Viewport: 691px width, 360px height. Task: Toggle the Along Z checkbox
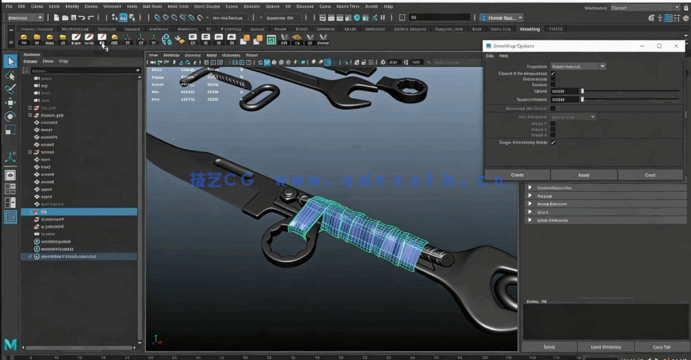click(x=553, y=135)
